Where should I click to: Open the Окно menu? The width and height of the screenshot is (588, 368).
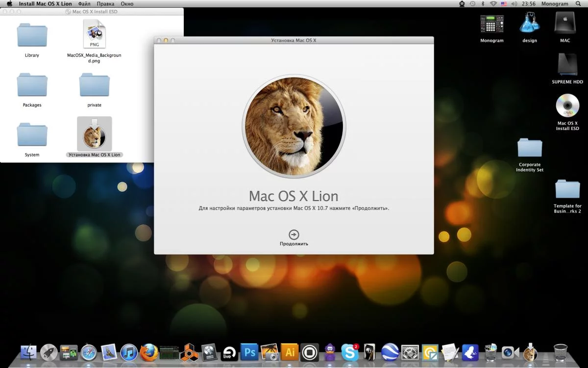coord(127,4)
